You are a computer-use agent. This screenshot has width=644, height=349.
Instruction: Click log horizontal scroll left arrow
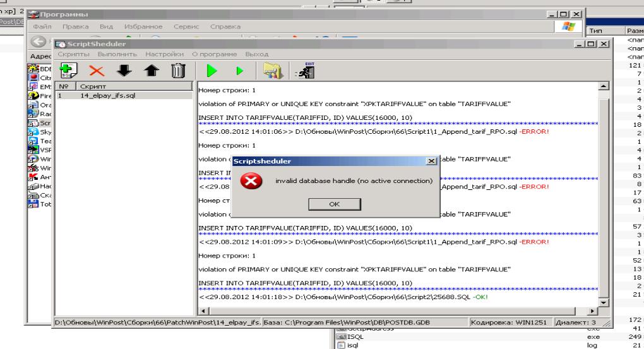203,311
